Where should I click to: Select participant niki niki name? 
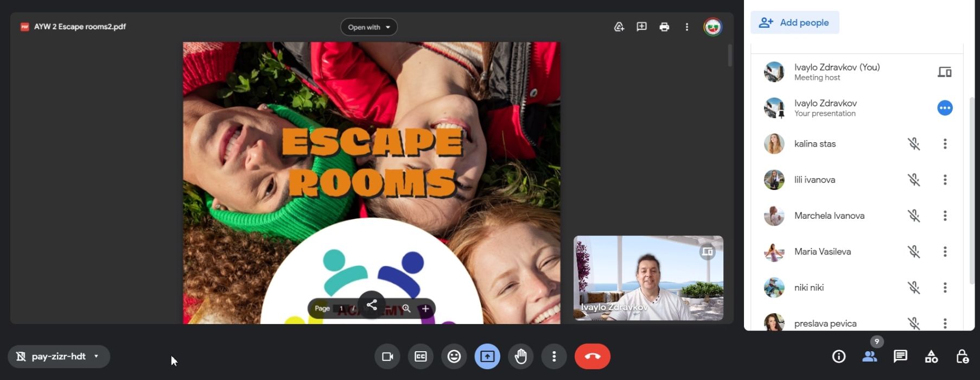809,288
